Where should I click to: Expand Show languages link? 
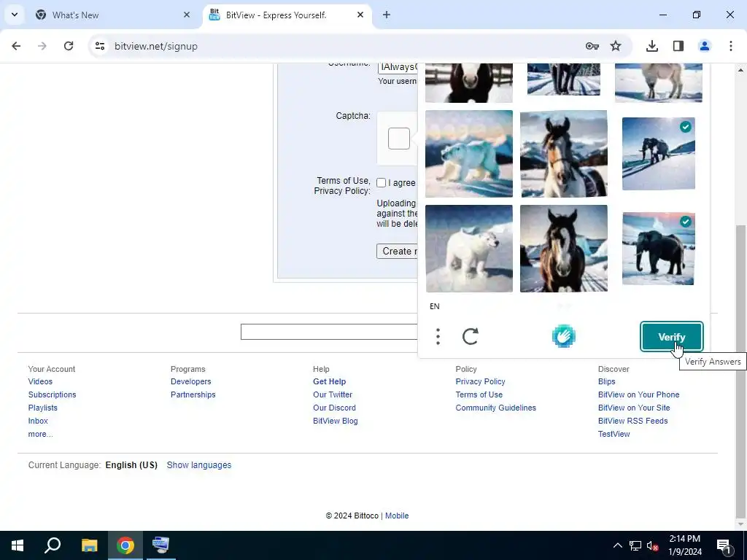(x=198, y=465)
